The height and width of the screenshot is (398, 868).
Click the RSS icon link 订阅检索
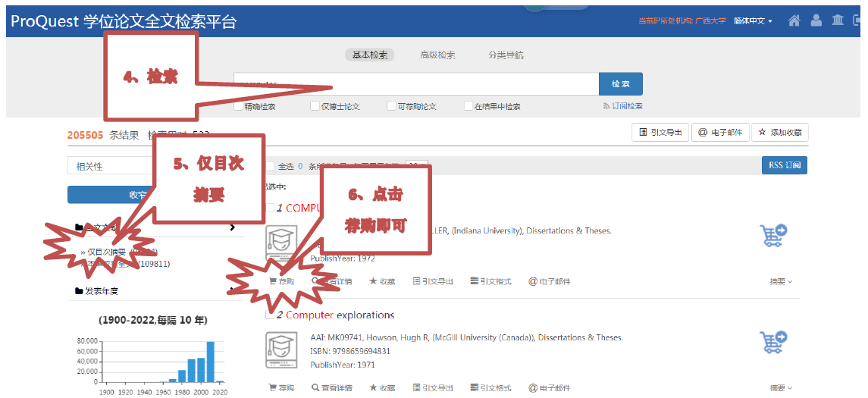pyautogui.click(x=623, y=105)
